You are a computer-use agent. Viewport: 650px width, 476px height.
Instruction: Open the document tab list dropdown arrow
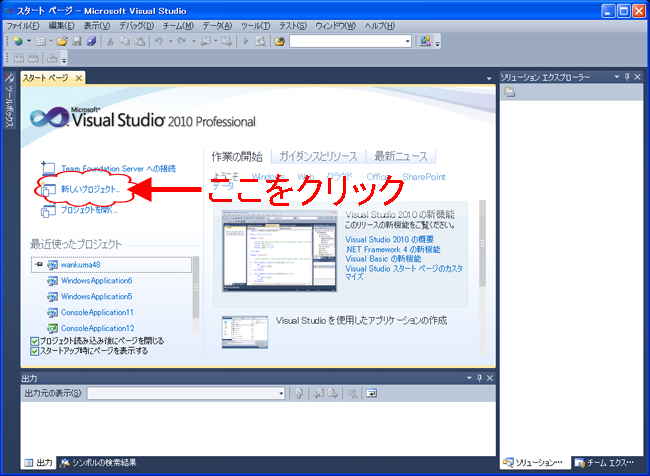point(489,78)
